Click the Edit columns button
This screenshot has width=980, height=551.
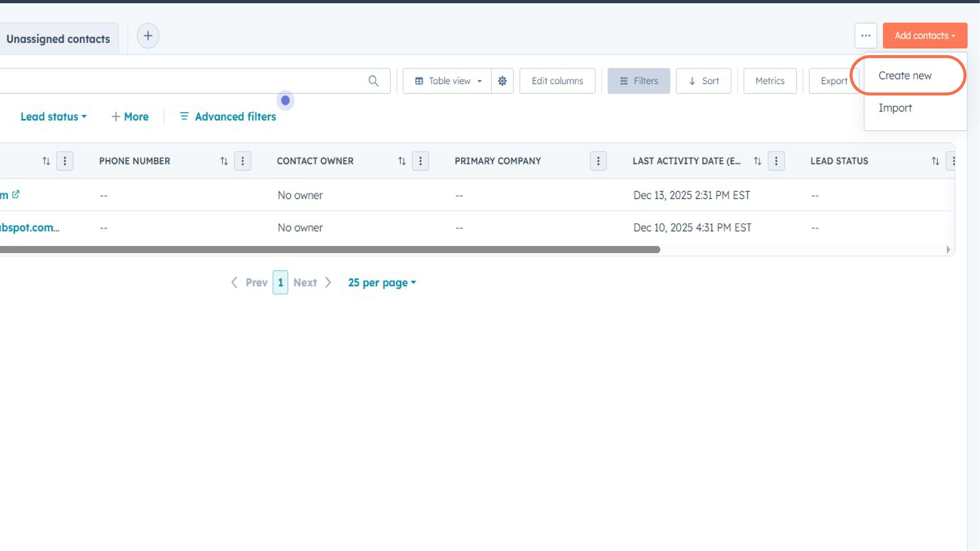click(557, 81)
